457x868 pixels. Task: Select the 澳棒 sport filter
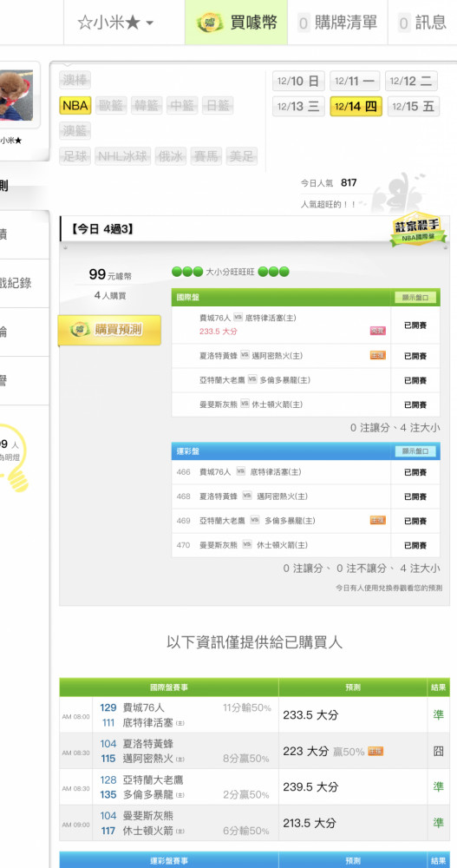point(75,80)
